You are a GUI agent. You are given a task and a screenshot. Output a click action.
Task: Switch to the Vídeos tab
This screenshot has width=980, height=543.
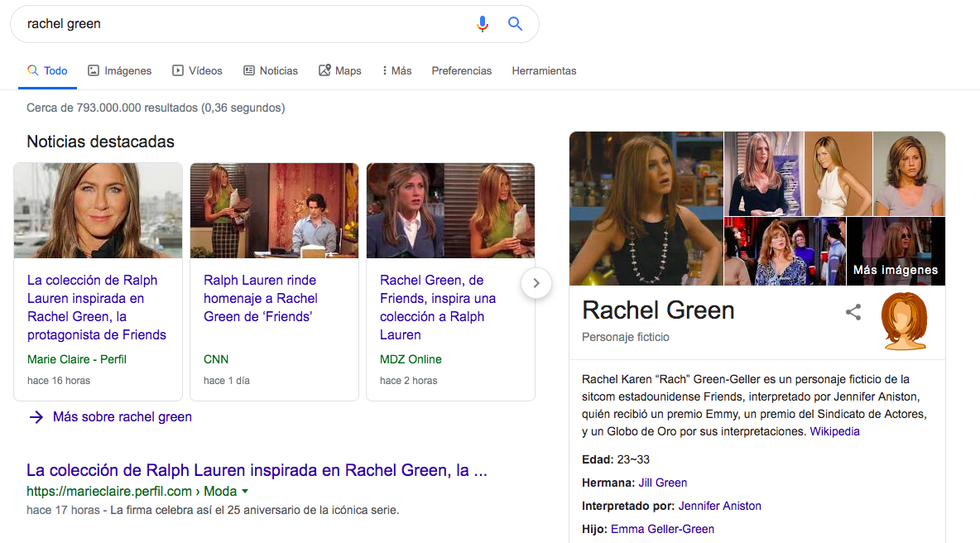197,70
